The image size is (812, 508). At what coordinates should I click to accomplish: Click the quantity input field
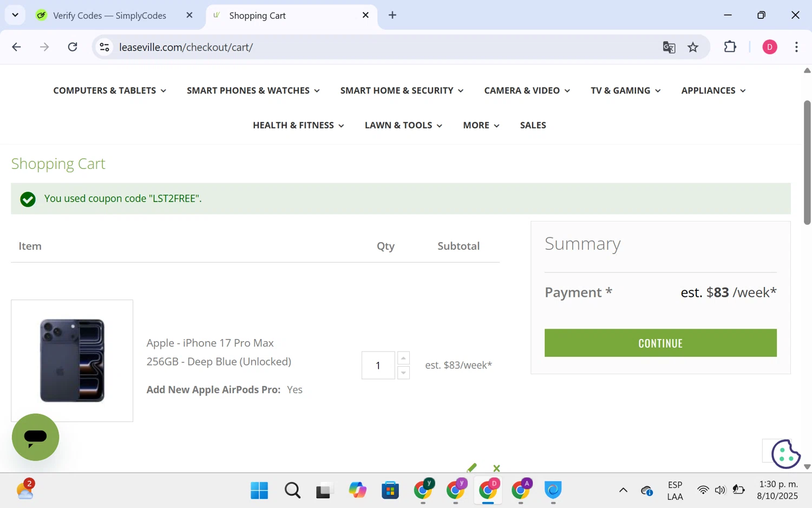[378, 365]
